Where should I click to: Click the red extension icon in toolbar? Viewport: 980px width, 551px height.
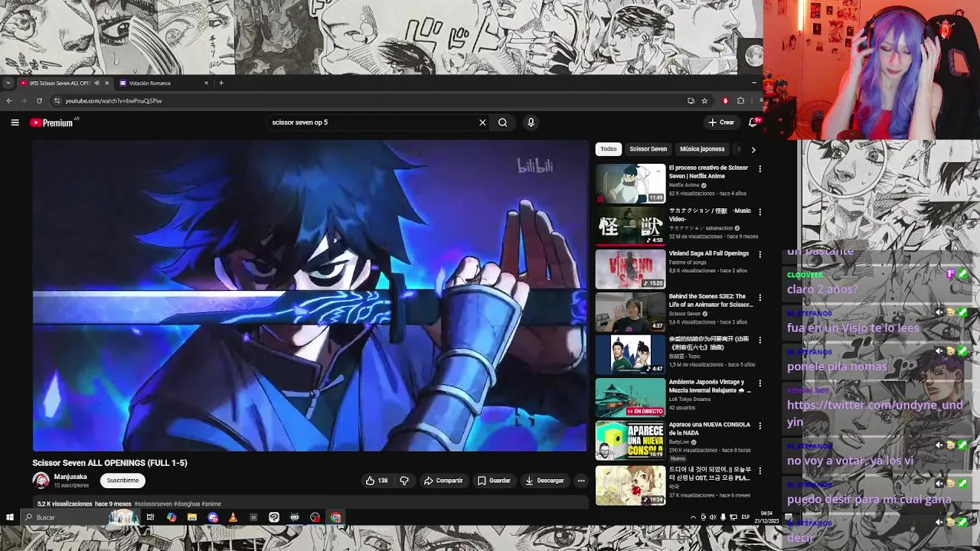click(725, 101)
